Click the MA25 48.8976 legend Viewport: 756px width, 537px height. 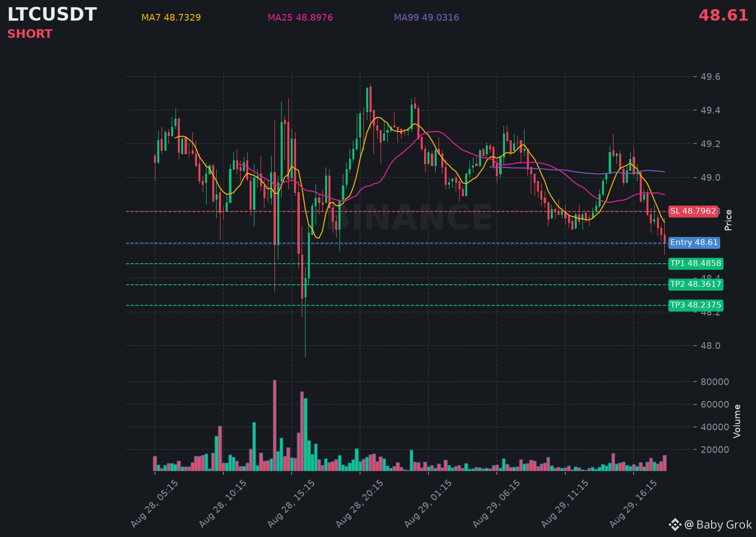[300, 18]
